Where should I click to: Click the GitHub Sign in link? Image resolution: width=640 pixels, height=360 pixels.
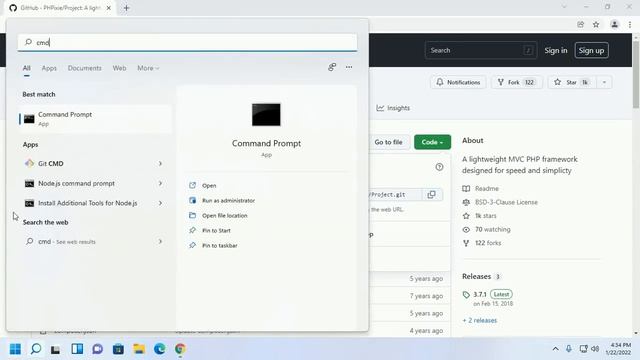[x=556, y=50]
